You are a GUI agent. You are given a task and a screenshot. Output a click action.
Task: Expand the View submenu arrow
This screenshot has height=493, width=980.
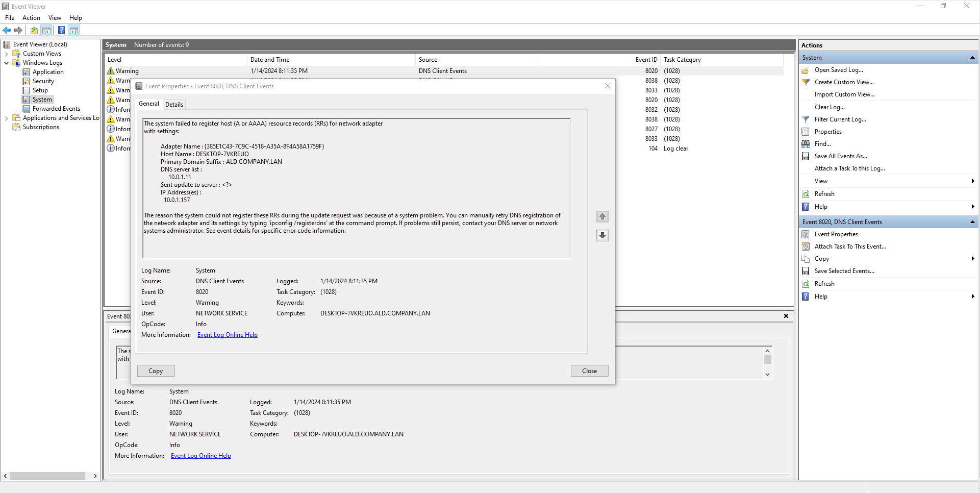973,181
